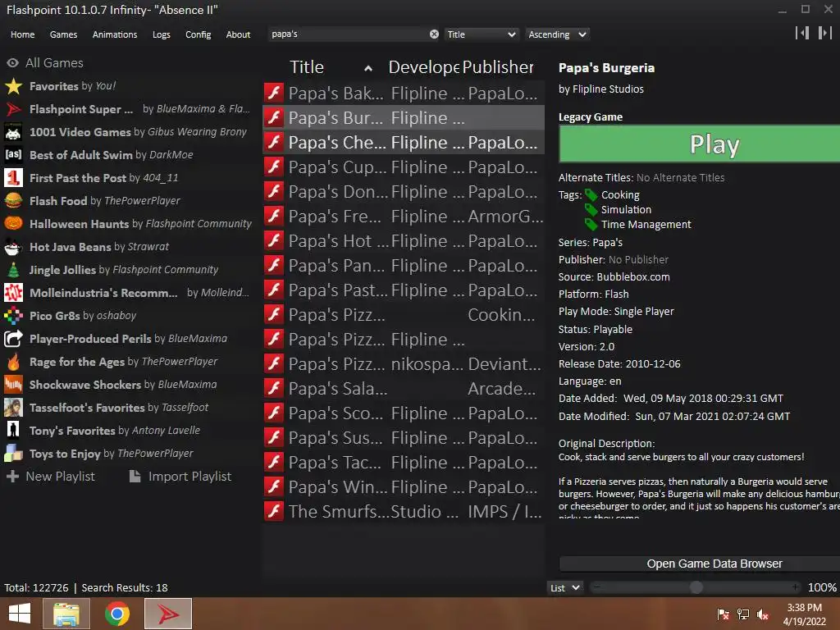Screen dimensions: 840x630
Task: Click the Halloween Haunts pumpkin icon
Action: [13, 224]
